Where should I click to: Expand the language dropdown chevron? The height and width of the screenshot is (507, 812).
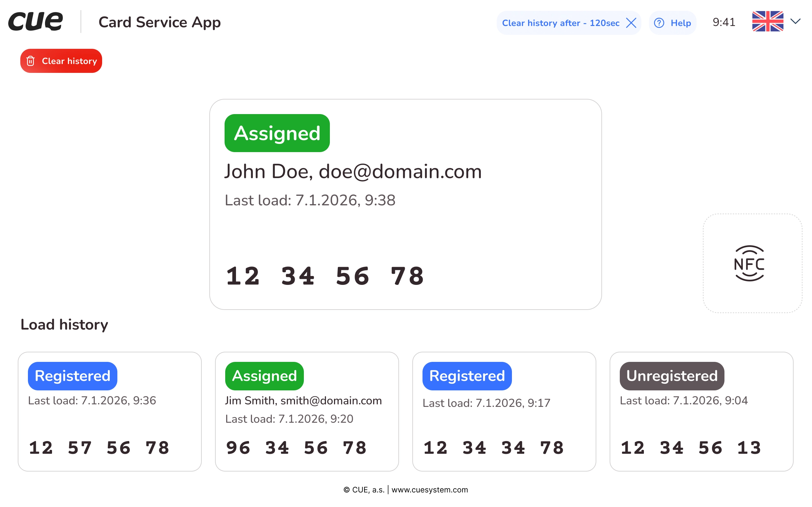point(796,22)
